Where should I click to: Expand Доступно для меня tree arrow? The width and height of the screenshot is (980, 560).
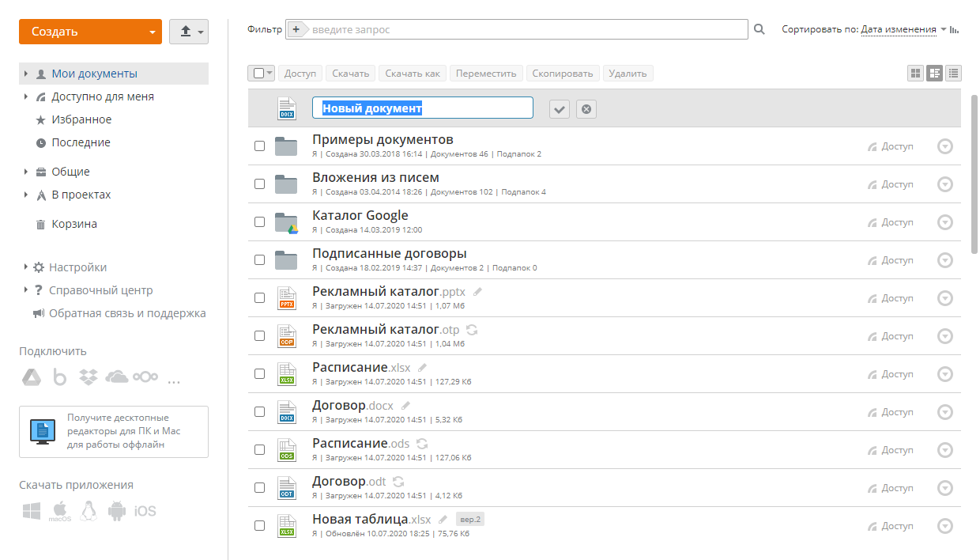click(x=26, y=96)
